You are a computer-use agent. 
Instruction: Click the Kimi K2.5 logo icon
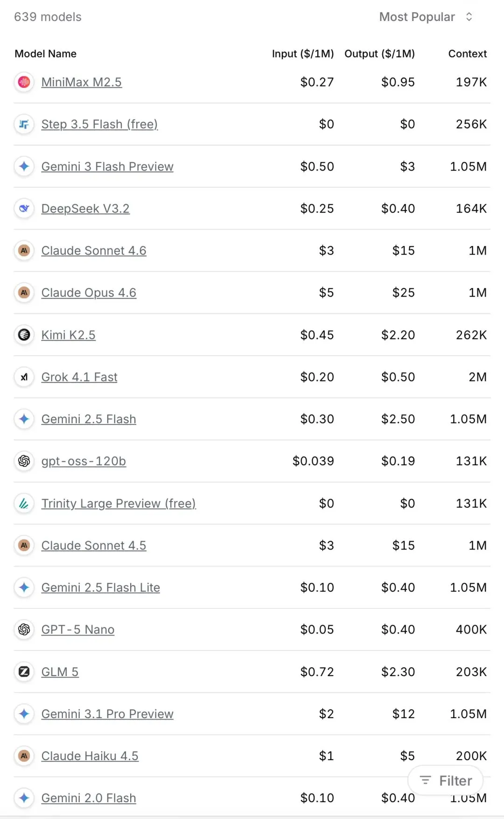click(24, 335)
